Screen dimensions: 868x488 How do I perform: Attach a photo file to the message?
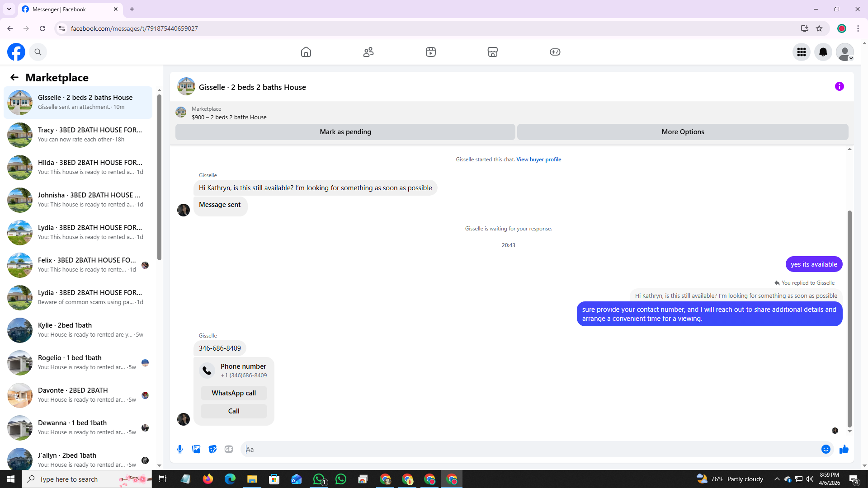pyautogui.click(x=196, y=449)
